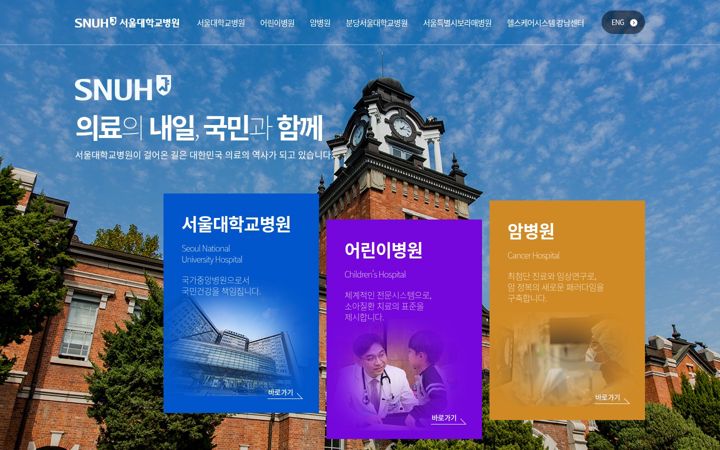
Task: Click the SNUH 서울대학교병원 logo in header
Action: tap(127, 22)
